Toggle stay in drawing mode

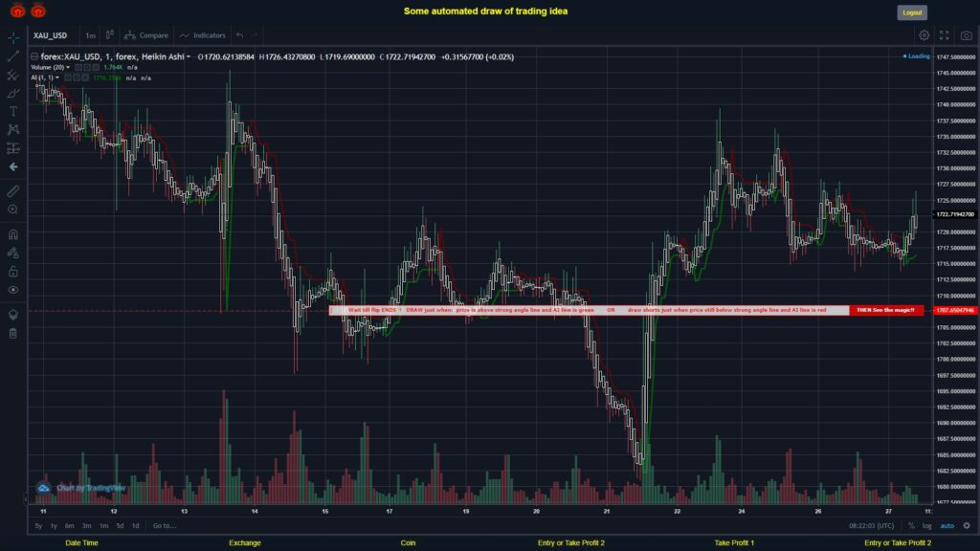[13, 253]
